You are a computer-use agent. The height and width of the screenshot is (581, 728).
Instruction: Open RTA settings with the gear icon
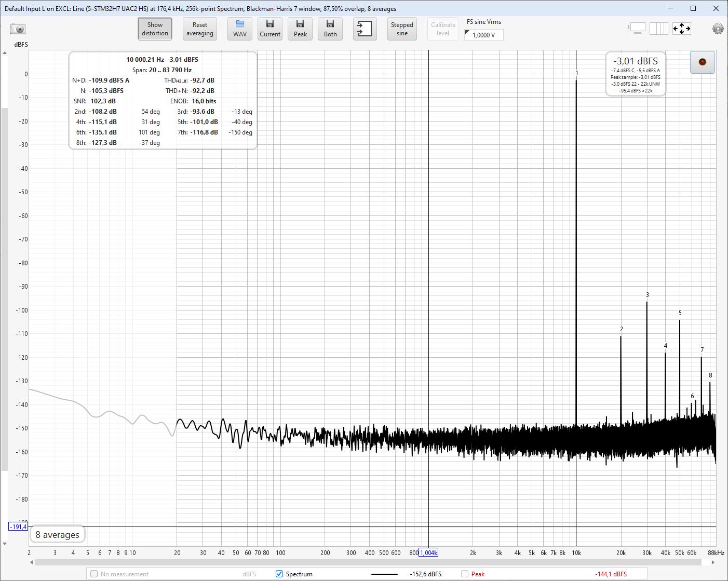tap(718, 29)
